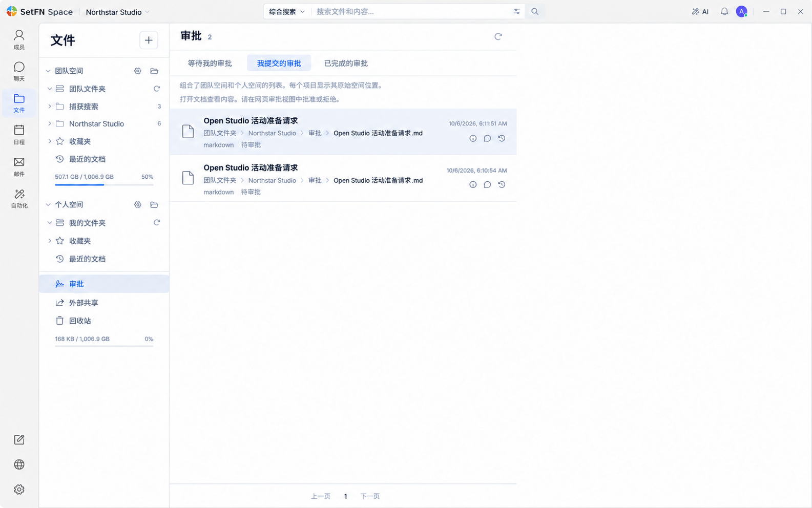Expand the 捕获搜索 folder

(x=50, y=107)
